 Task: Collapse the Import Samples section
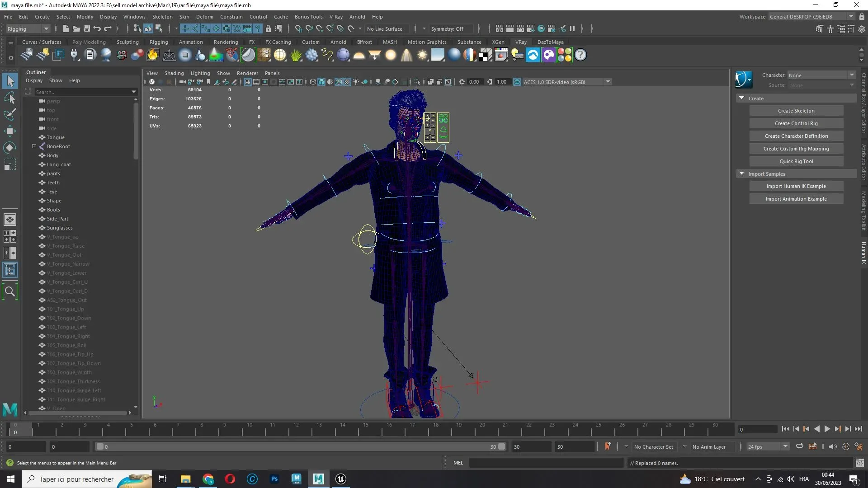point(741,174)
